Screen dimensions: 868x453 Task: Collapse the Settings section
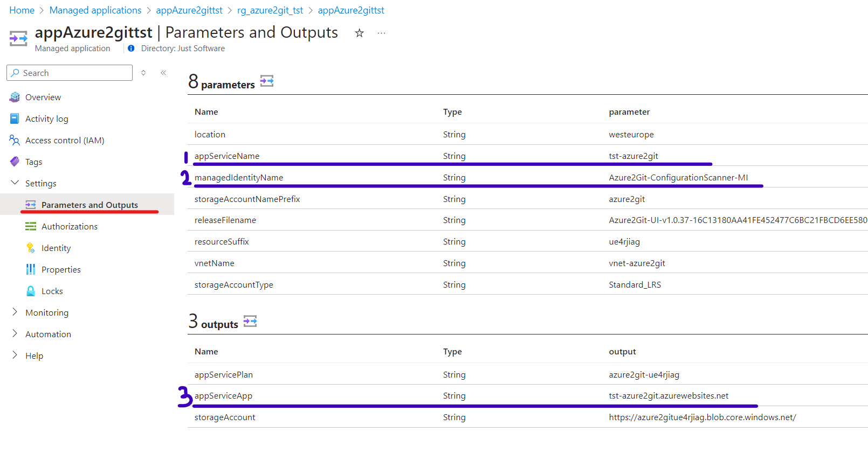tap(15, 183)
